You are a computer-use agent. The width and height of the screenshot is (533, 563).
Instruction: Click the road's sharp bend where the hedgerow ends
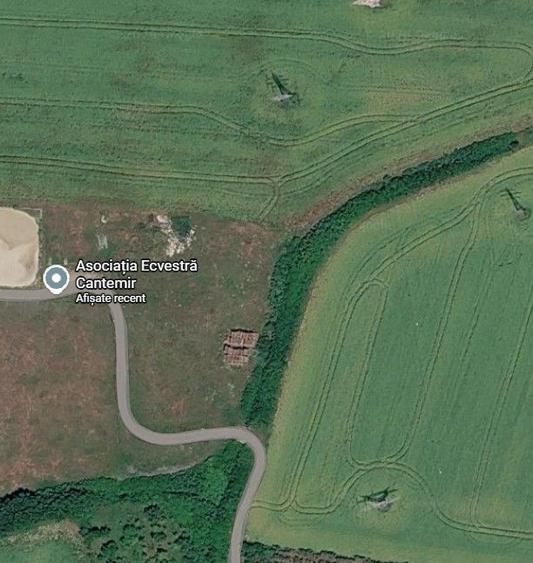click(x=256, y=442)
